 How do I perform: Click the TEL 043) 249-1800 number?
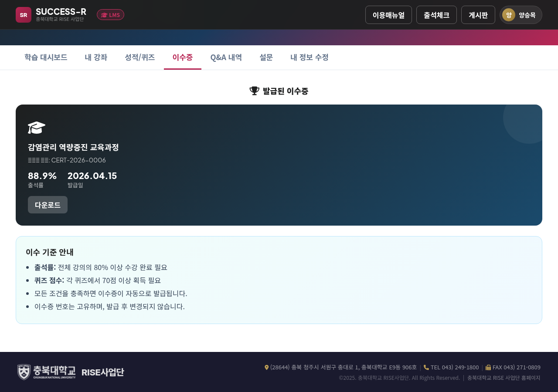pos(455,367)
